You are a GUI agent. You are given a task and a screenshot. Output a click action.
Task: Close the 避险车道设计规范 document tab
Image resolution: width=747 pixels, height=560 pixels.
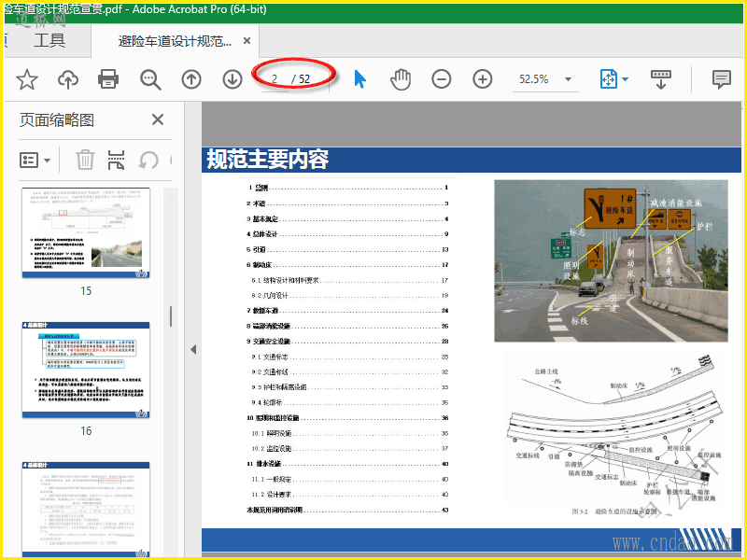click(247, 41)
